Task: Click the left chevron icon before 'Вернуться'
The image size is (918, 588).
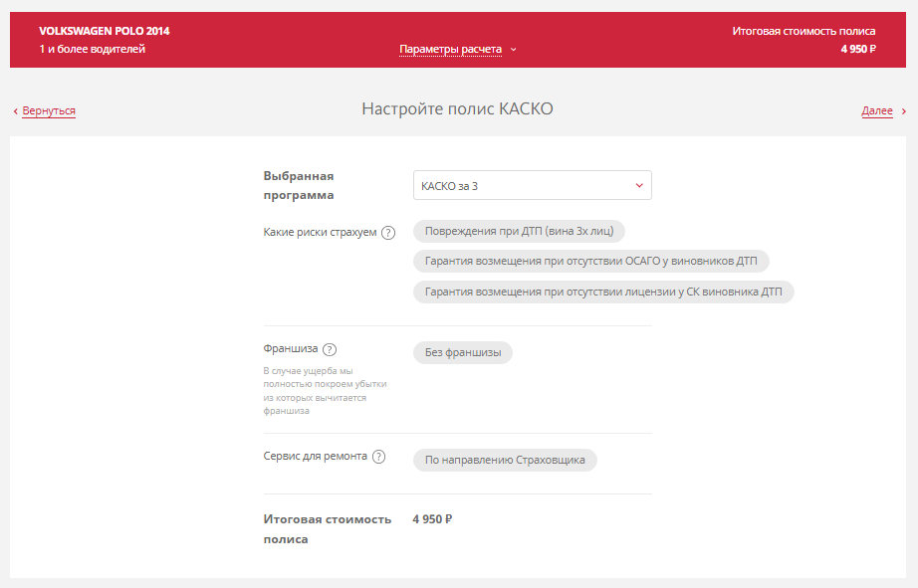Action: click(13, 111)
